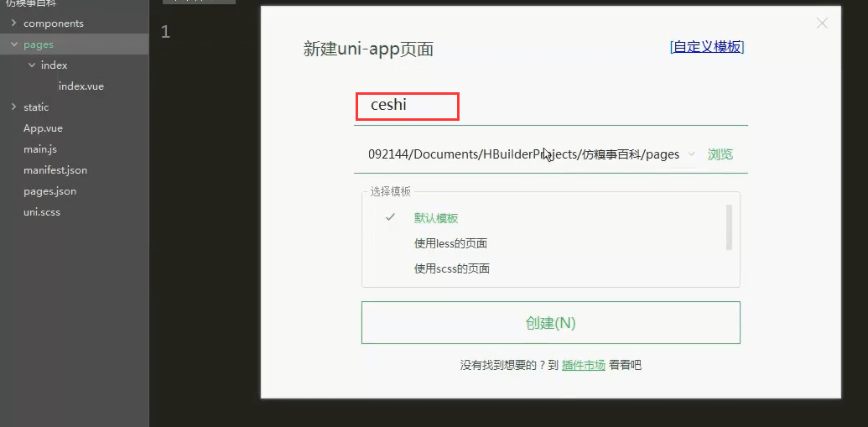This screenshot has height=427, width=868.
Task: Select the pages folder label
Action: (x=39, y=44)
